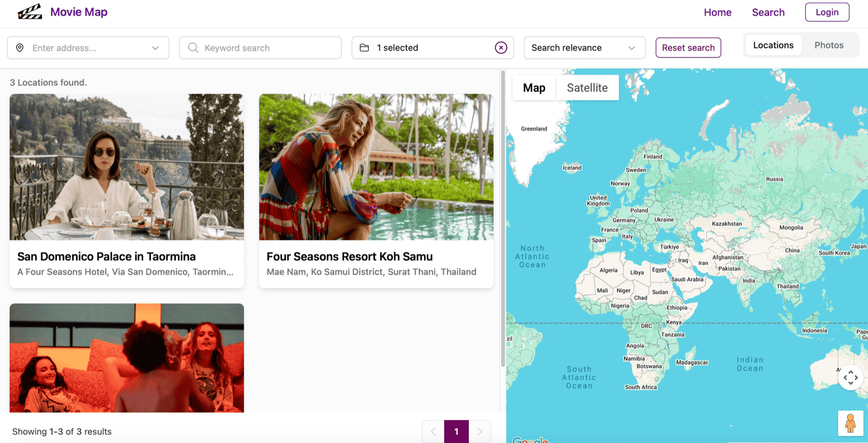The height and width of the screenshot is (443, 868).
Task: Open the Home nav link
Action: tap(718, 12)
